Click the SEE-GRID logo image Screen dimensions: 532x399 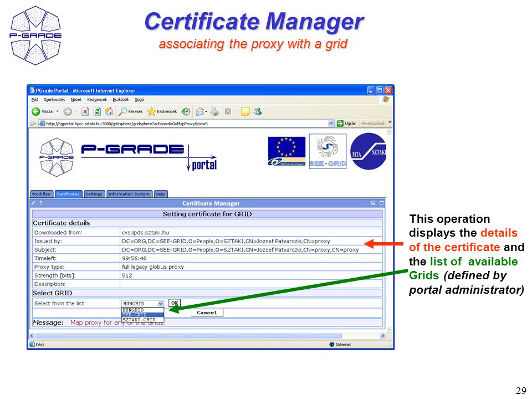pyautogui.click(x=328, y=151)
